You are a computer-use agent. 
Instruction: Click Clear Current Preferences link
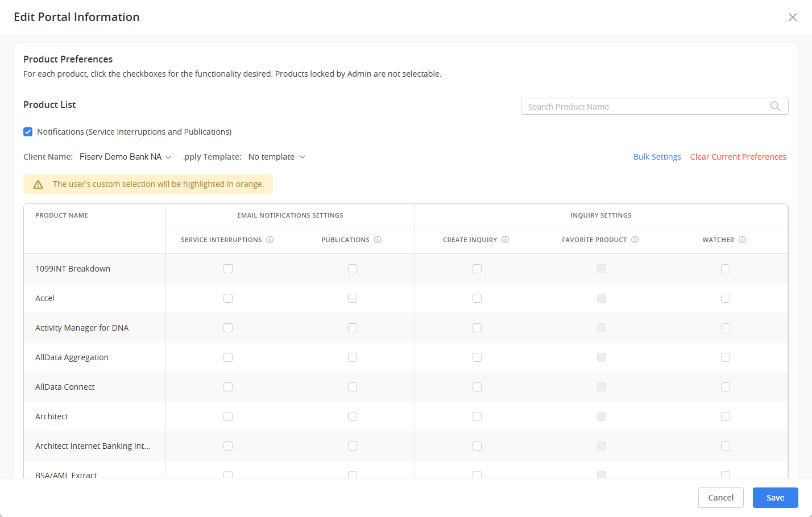click(x=738, y=157)
